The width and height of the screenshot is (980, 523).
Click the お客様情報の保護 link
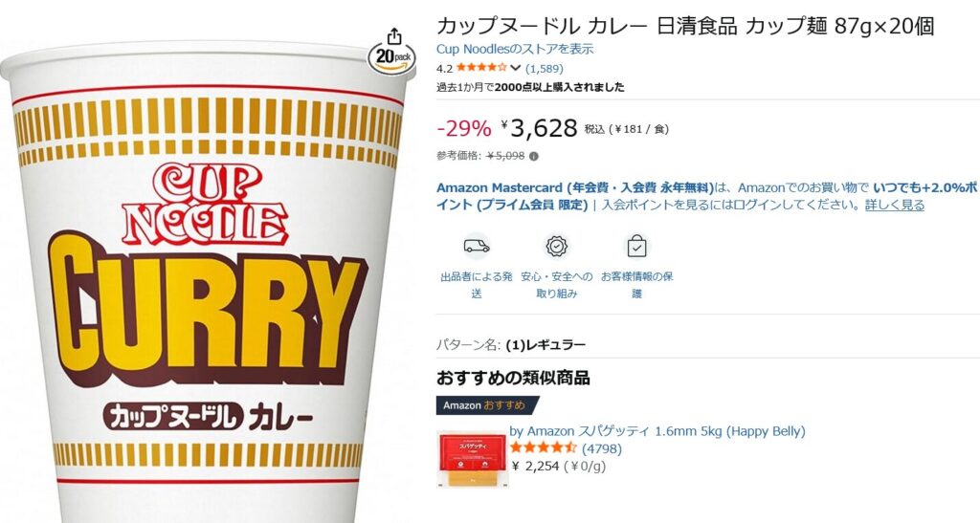coord(636,285)
